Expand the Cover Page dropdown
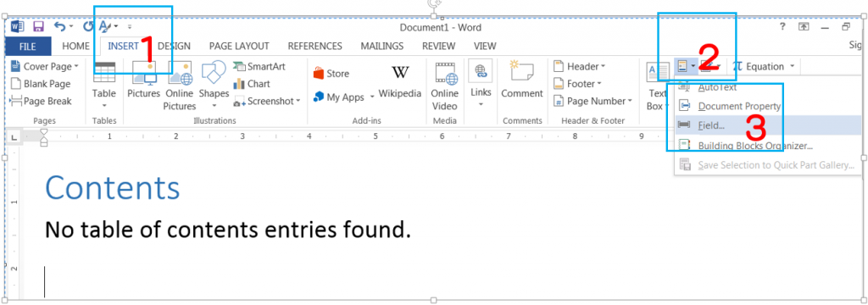 tap(76, 66)
